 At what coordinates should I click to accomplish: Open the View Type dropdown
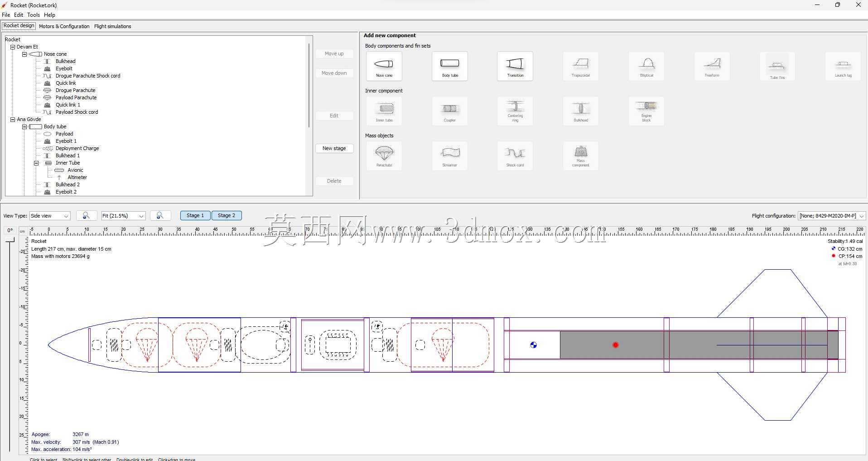coord(50,216)
